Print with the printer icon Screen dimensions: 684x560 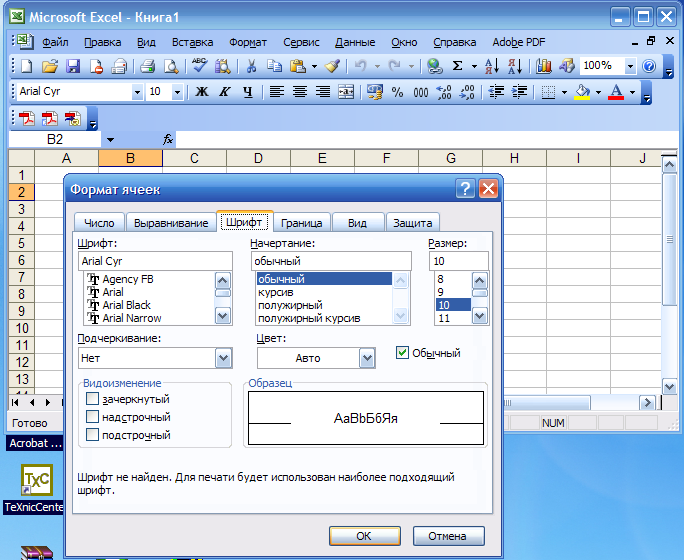[147, 66]
